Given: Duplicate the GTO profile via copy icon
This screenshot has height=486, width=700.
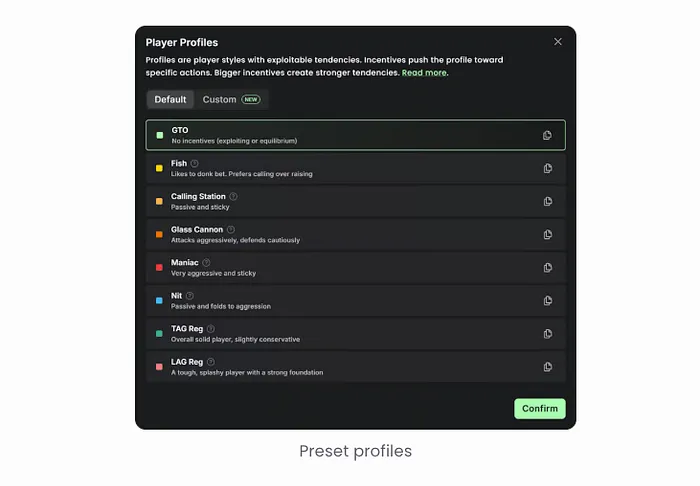Looking at the screenshot, I should [547, 135].
